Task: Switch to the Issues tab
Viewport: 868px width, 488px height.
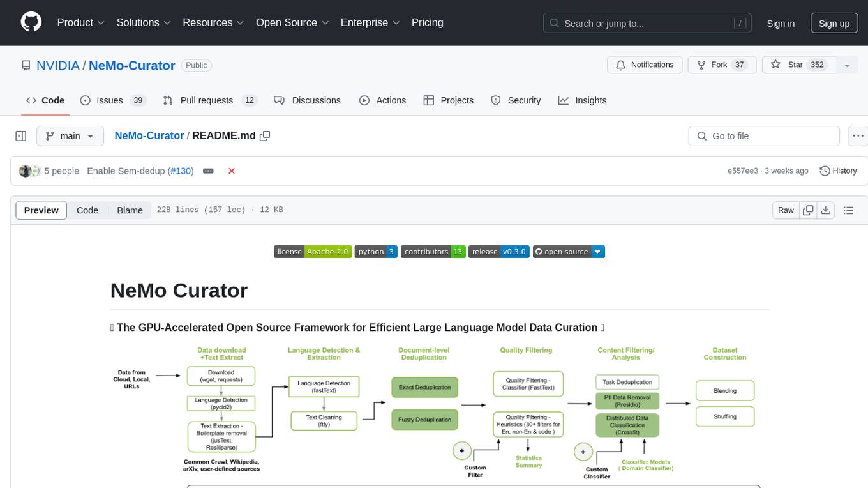Action: 113,100
